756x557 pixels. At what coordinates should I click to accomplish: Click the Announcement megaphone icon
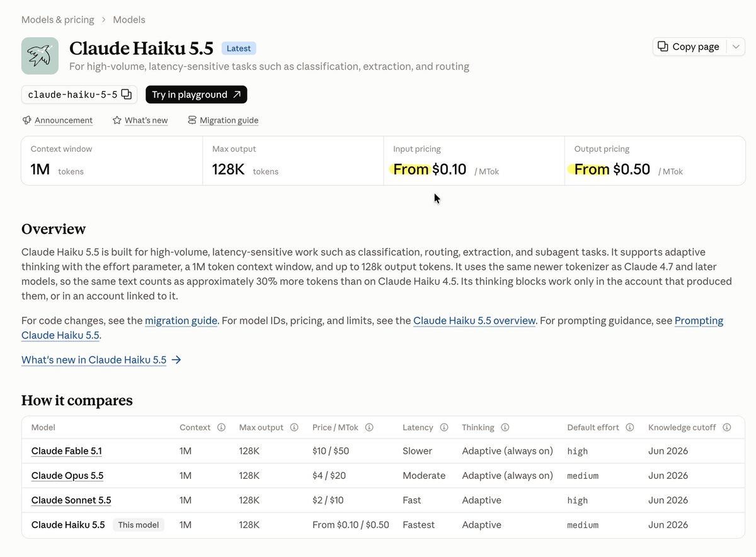26,120
